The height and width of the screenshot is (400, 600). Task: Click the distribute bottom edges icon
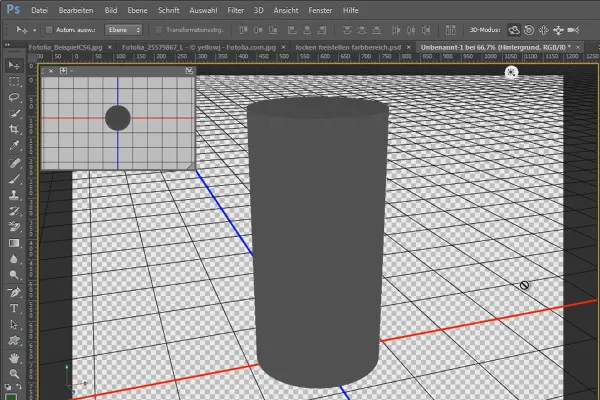pos(377,30)
